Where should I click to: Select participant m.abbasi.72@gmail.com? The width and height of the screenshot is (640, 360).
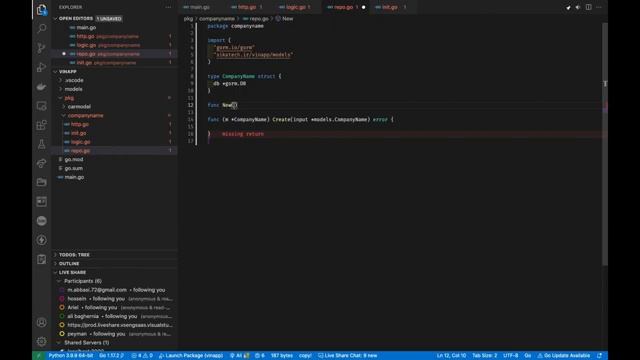coord(114,290)
